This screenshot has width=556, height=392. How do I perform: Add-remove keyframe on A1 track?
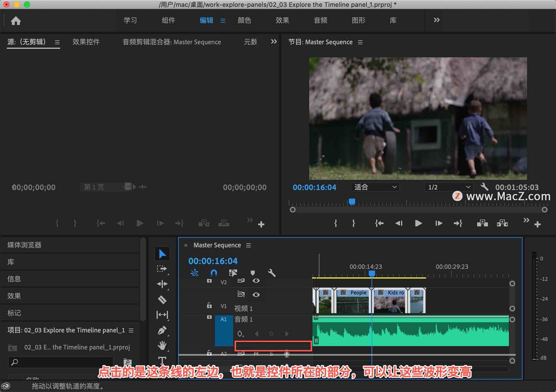(271, 334)
